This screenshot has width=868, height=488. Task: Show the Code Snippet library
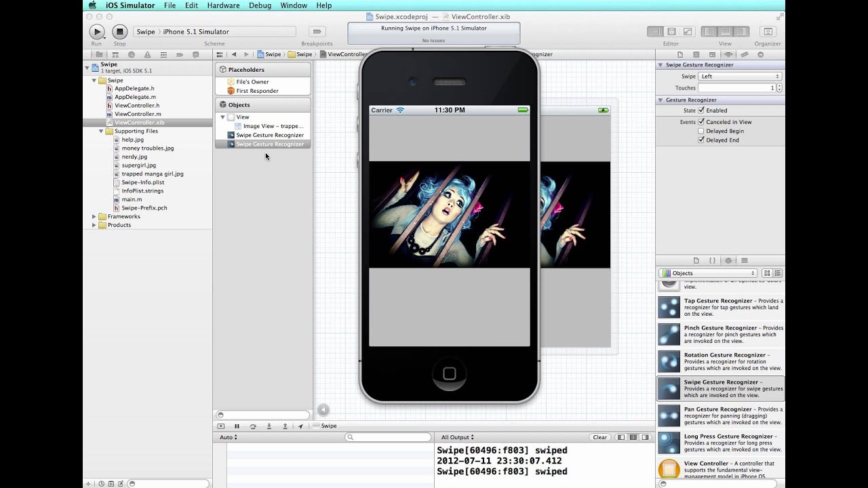point(712,260)
